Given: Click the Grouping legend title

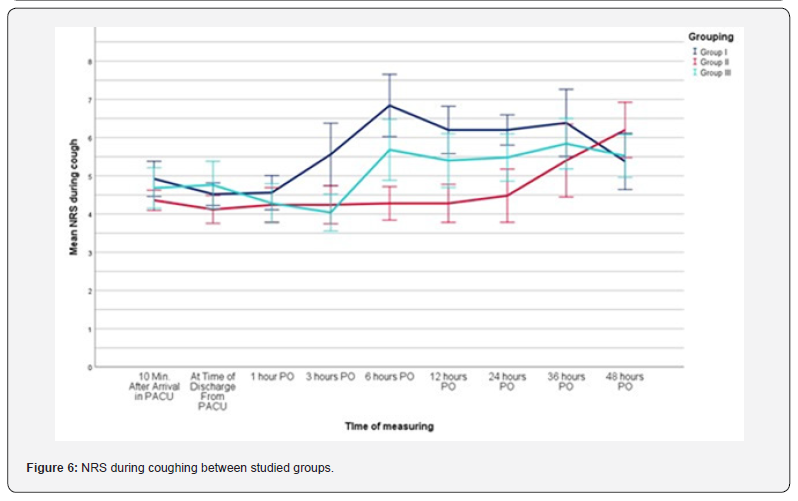Looking at the screenshot, I should coord(709,37).
